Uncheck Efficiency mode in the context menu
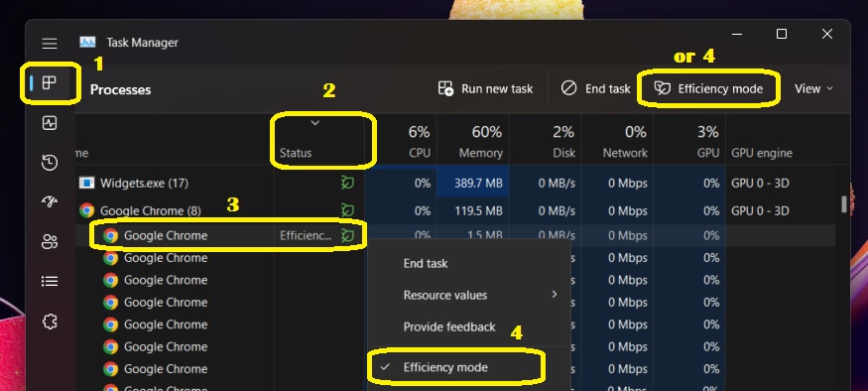The height and width of the screenshot is (391, 868). point(468,367)
